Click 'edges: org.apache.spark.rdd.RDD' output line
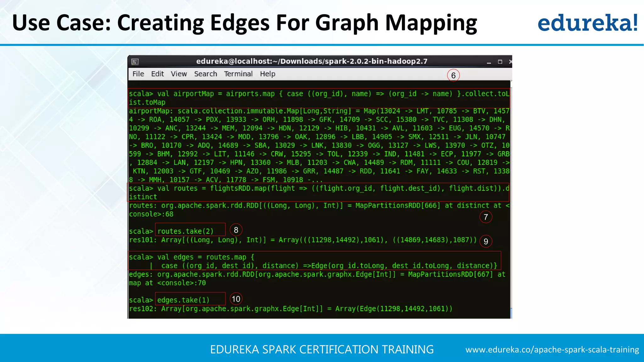 click(x=317, y=274)
